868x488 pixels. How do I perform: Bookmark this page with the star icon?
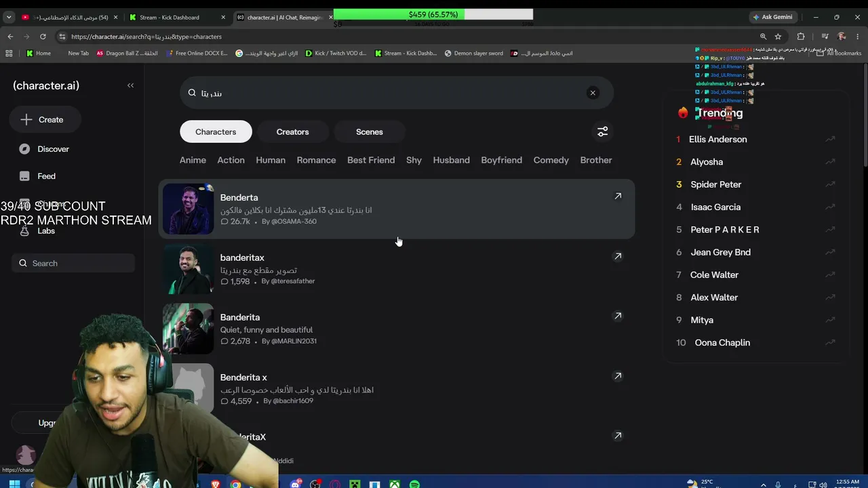[778, 37]
